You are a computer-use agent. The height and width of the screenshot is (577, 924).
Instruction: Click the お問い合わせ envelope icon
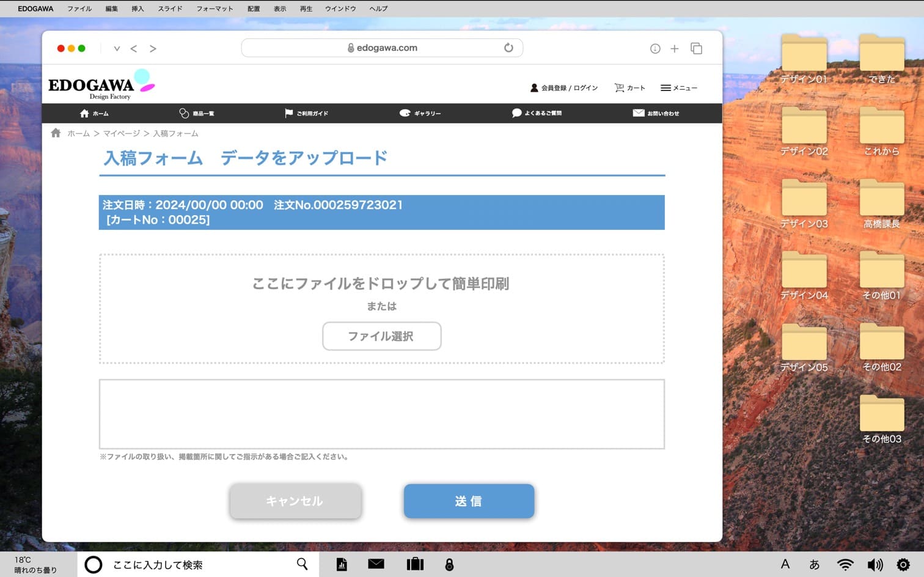click(x=638, y=113)
